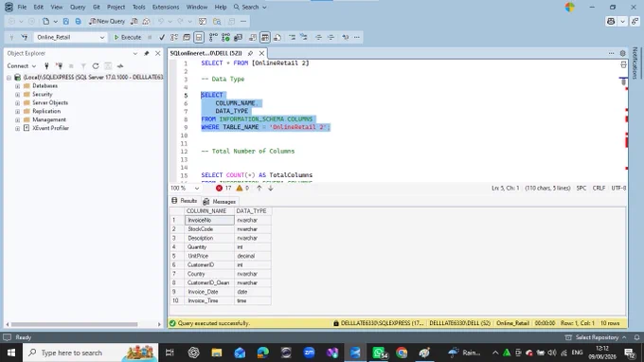Go to next issue down arrow
This screenshot has width=644, height=362.
[271, 189]
